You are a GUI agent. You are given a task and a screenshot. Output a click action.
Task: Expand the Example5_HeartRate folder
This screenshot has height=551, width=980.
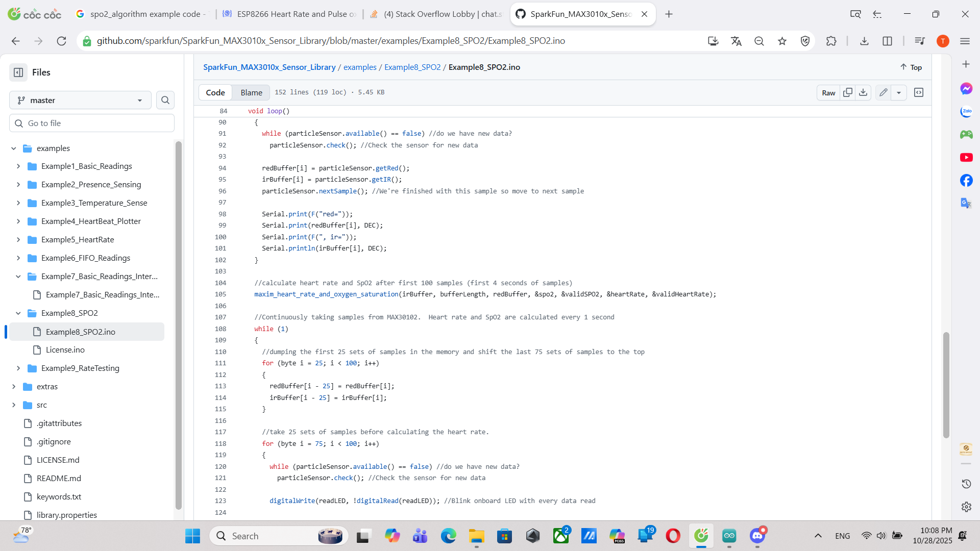point(18,240)
